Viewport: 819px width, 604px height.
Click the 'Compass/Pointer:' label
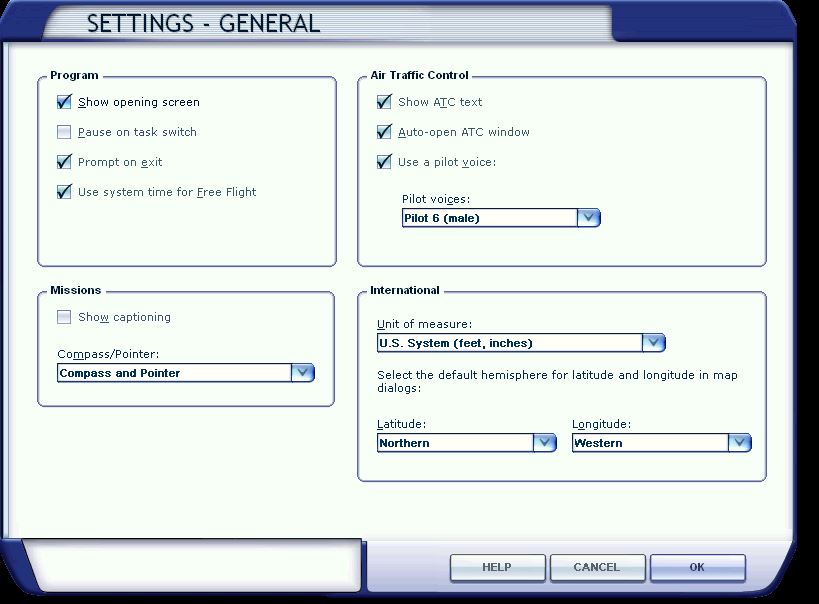[108, 354]
